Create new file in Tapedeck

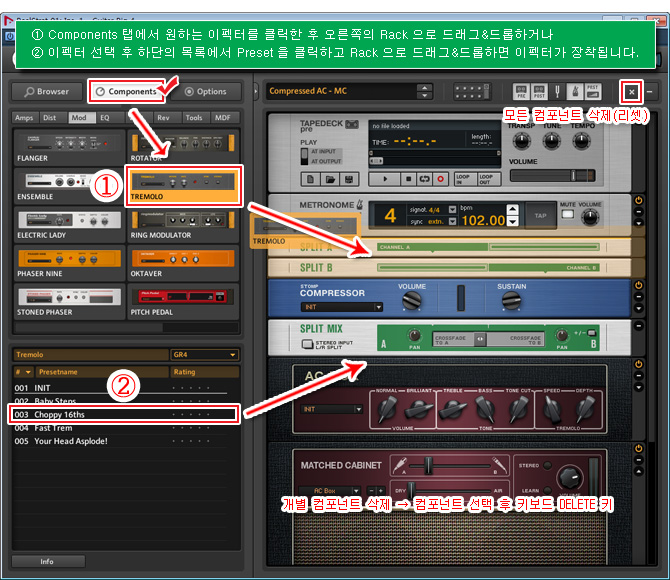tap(311, 179)
